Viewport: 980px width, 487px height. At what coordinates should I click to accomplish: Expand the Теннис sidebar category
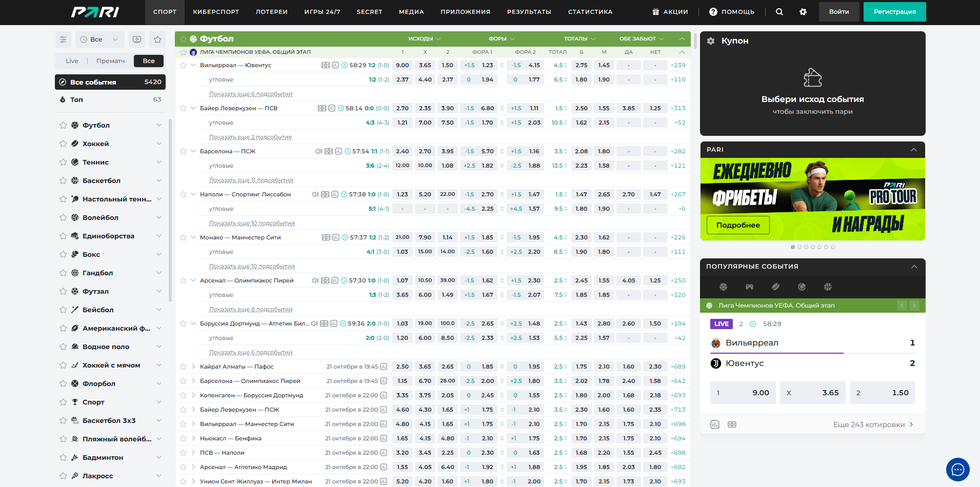(x=158, y=163)
